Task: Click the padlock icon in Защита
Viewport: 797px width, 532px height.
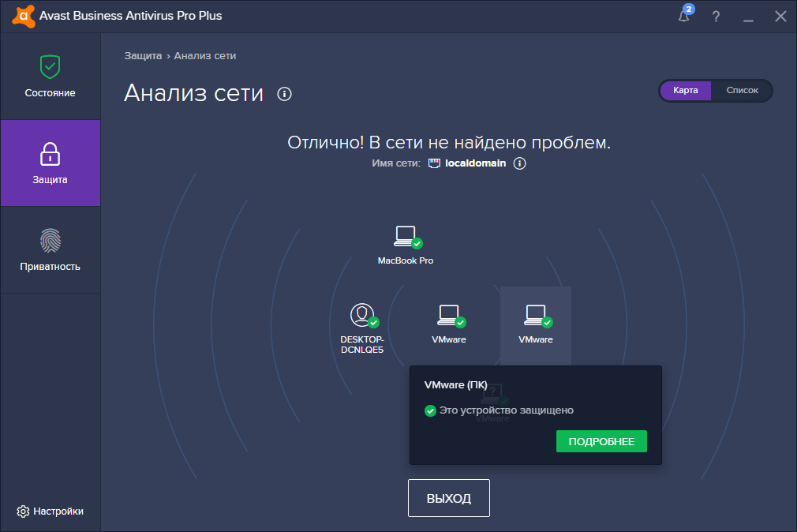Action: click(50, 154)
